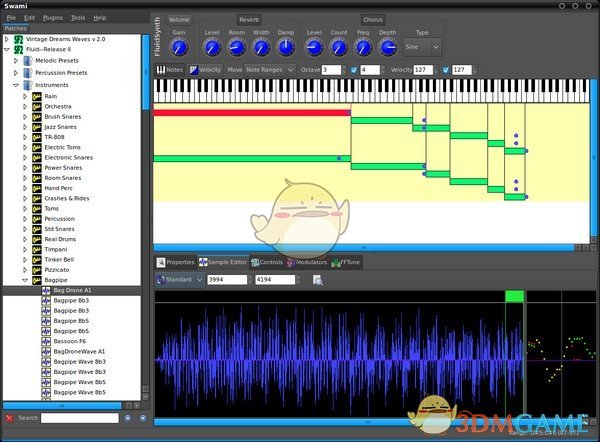
Task: Click the loop end field 4194
Action: click(x=275, y=280)
